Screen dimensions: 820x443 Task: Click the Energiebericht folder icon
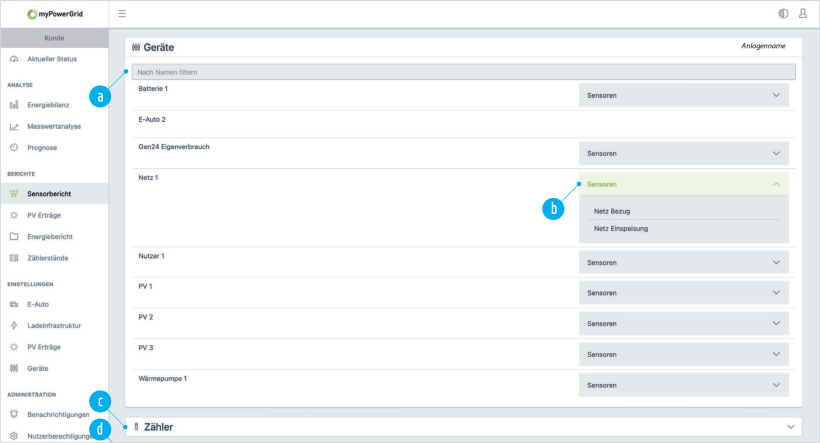(14, 236)
